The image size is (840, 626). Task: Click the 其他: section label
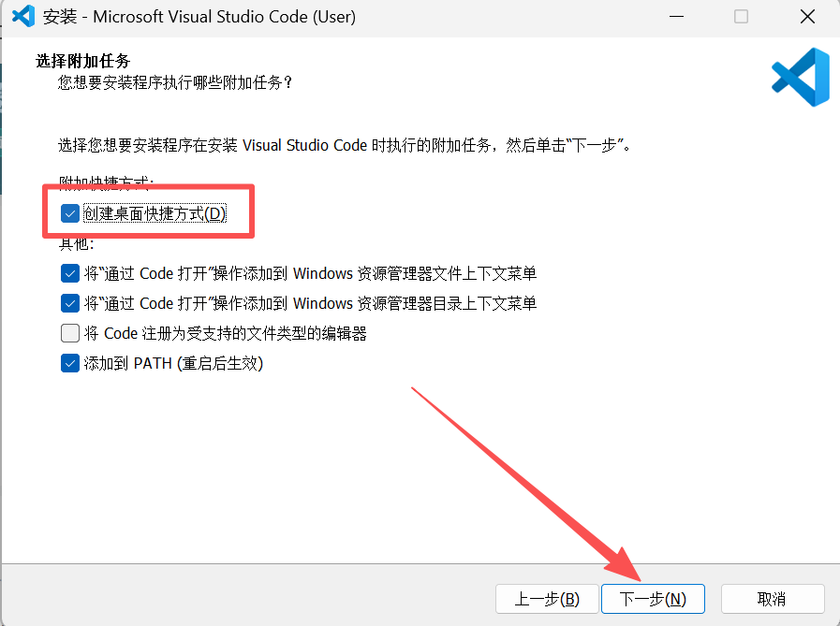tap(77, 244)
